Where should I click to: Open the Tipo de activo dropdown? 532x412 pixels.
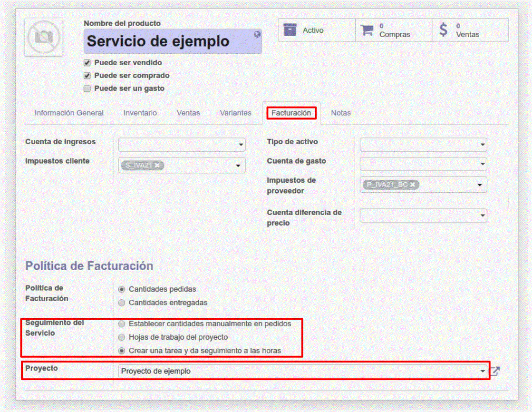pos(483,145)
